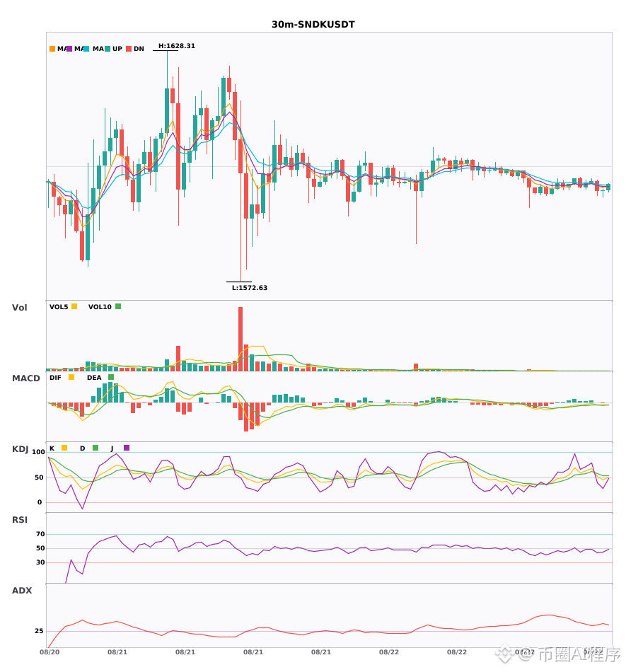
Task: Click the DN legend text
Action: tap(139, 49)
